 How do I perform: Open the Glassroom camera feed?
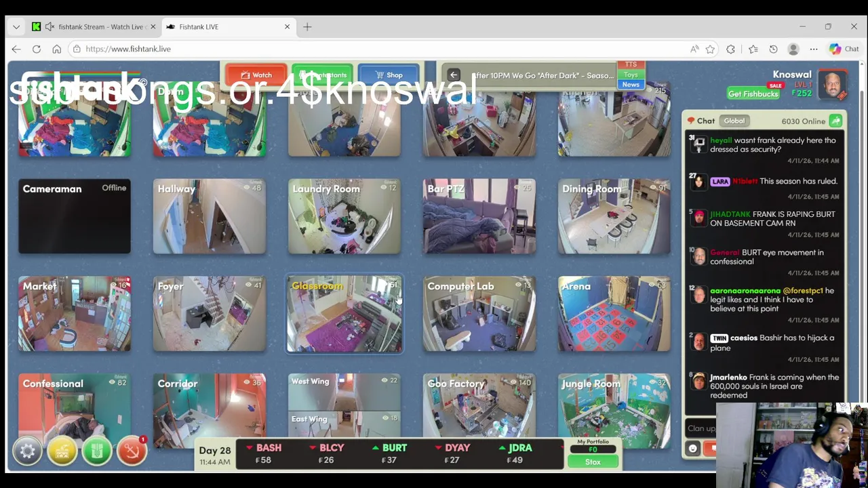[344, 314]
